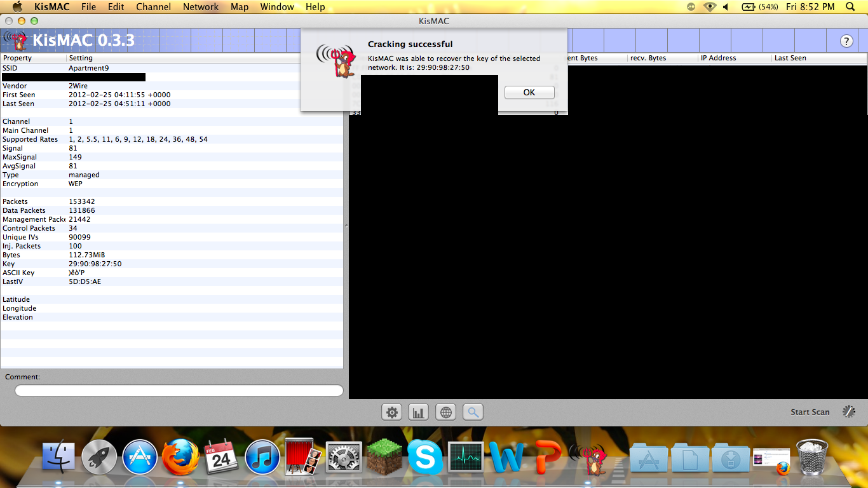This screenshot has height=488, width=868.
Task: Open the App Store dock icon
Action: pos(140,457)
